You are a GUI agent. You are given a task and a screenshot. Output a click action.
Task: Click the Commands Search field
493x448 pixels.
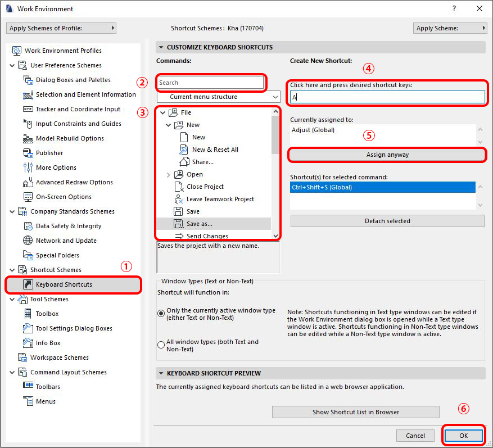click(210, 83)
